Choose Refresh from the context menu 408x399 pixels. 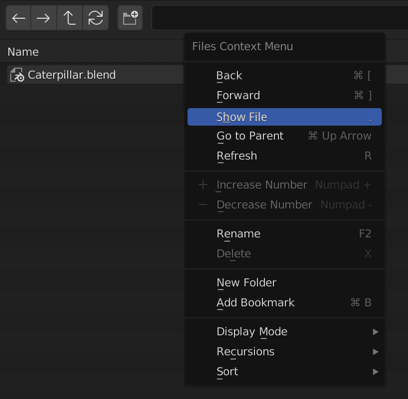(x=285, y=156)
